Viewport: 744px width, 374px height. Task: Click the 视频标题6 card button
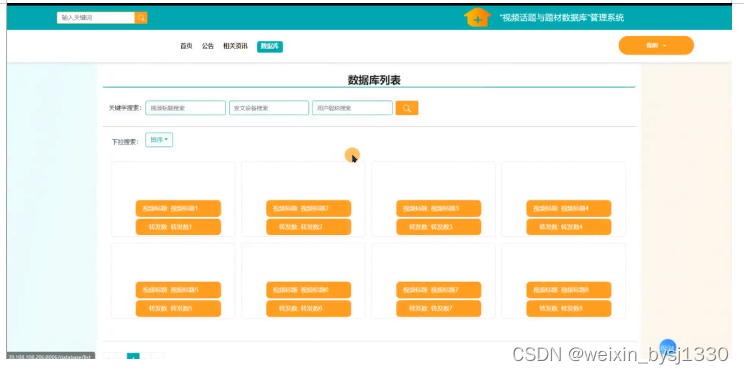click(308, 290)
